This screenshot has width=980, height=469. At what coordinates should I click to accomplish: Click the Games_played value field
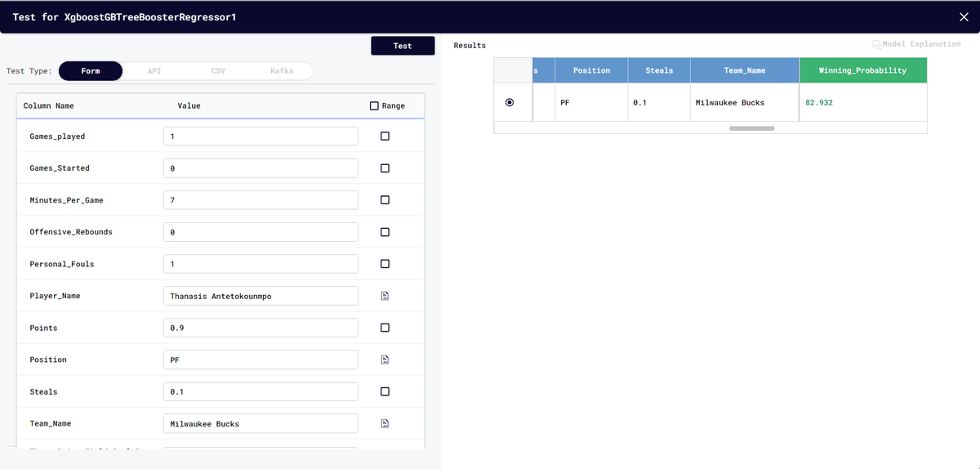(x=261, y=136)
